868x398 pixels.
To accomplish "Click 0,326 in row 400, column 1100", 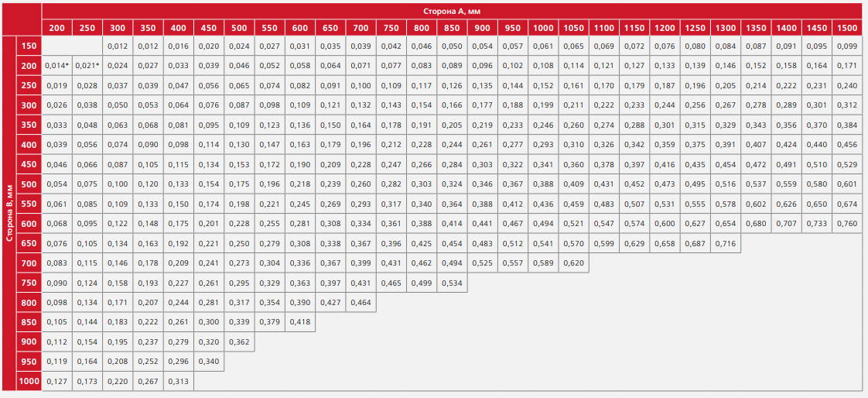I will click(x=603, y=146).
